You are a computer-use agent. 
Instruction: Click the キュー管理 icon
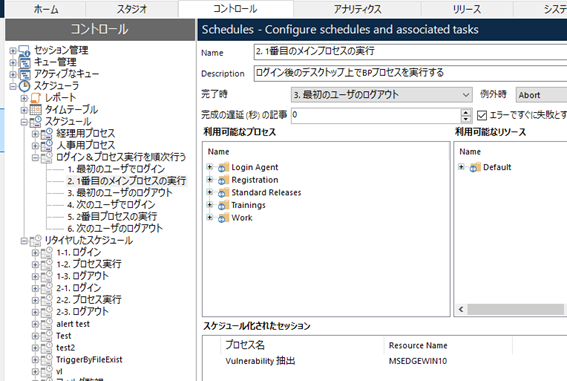(24, 62)
